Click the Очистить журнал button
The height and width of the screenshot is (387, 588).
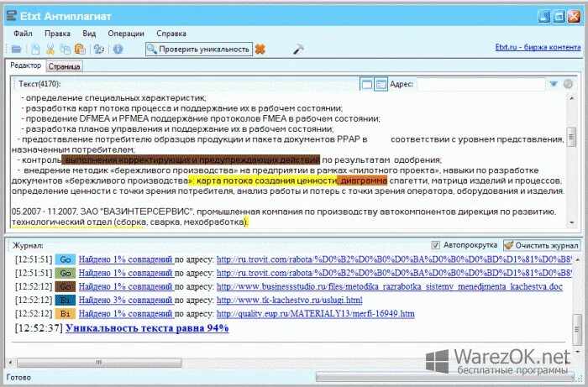click(542, 245)
